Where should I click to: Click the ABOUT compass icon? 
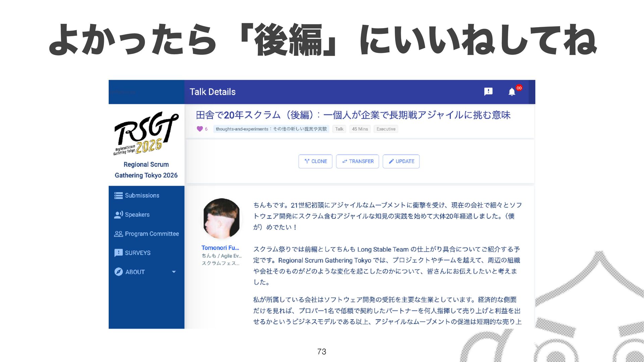click(118, 272)
